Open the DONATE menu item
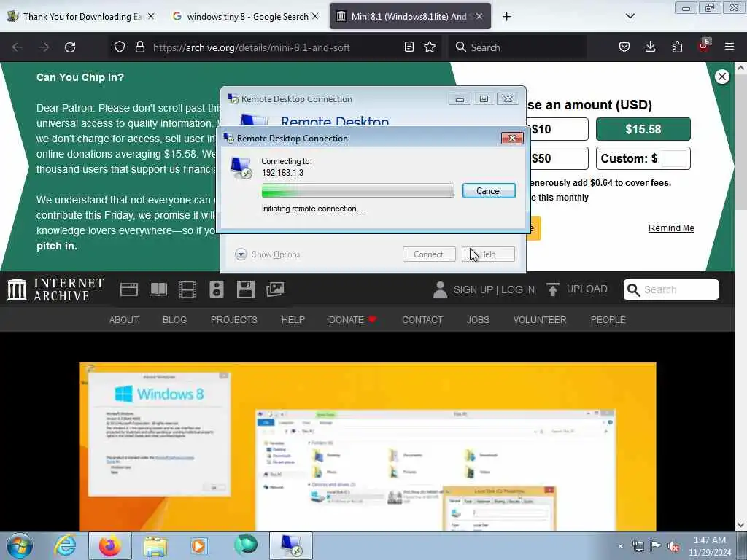The height and width of the screenshot is (560, 747). 352,320
